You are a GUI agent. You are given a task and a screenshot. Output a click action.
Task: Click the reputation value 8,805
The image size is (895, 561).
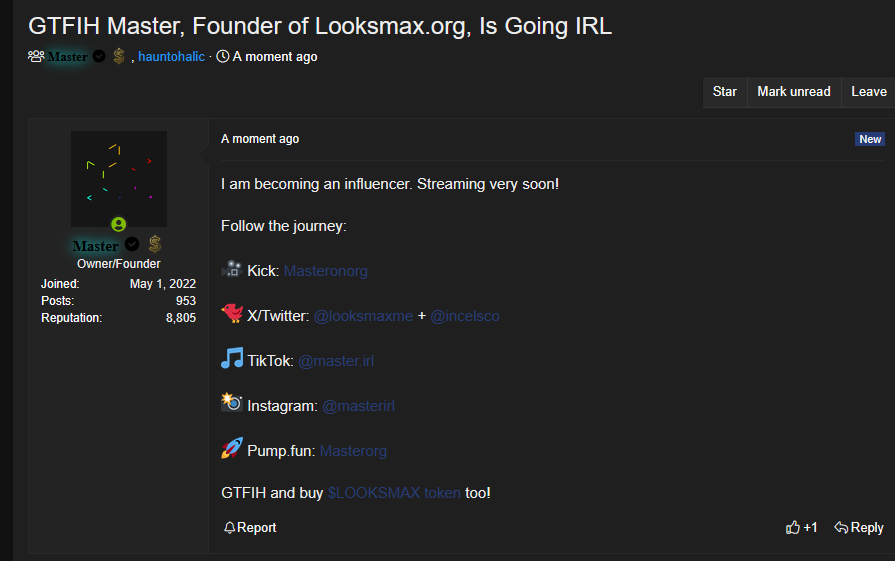coord(181,318)
